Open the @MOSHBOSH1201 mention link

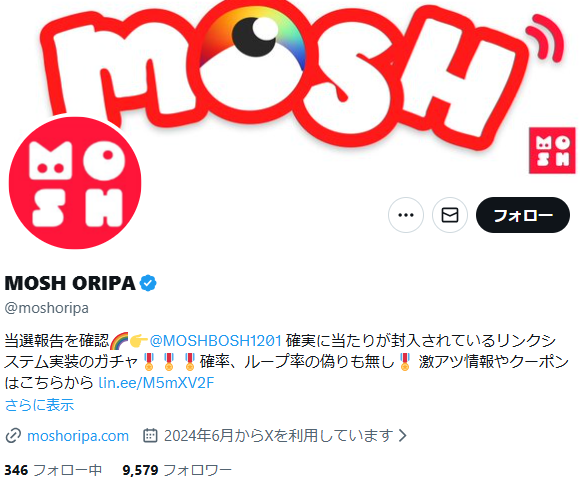tap(216, 340)
